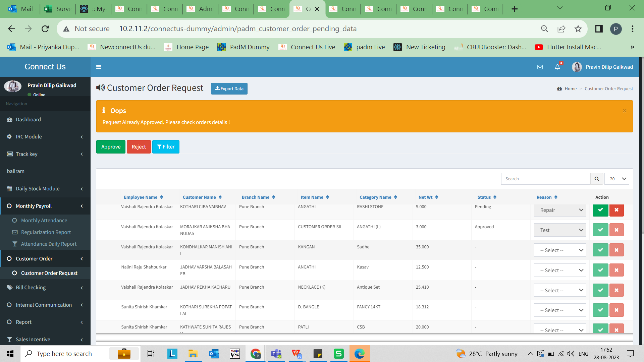Reject the KONDHALKAR MANISH ANIL row
Screen dimensions: 644x362
click(616, 250)
